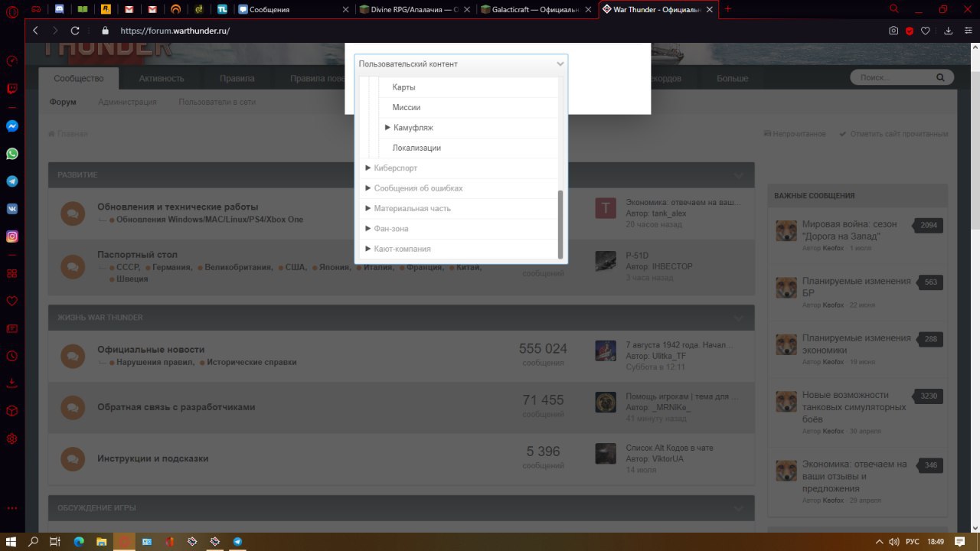Click the forum search input field
This screenshot has width=980, height=551.
tap(892, 77)
